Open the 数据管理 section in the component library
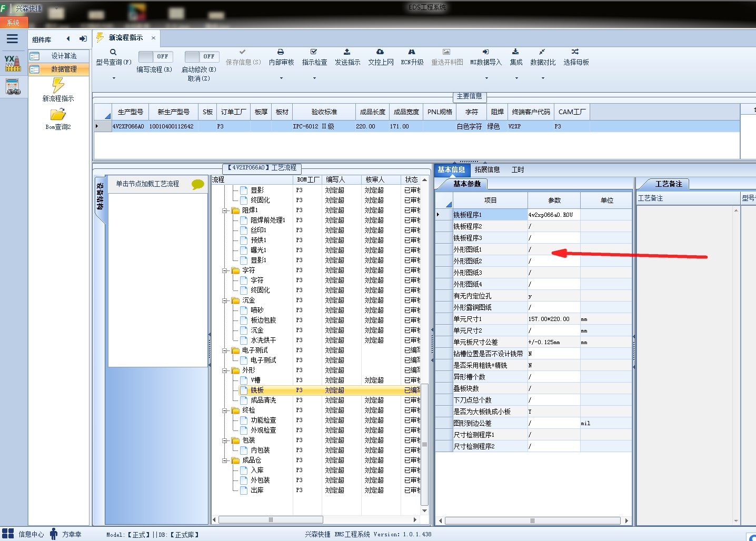756x541 pixels. point(58,69)
